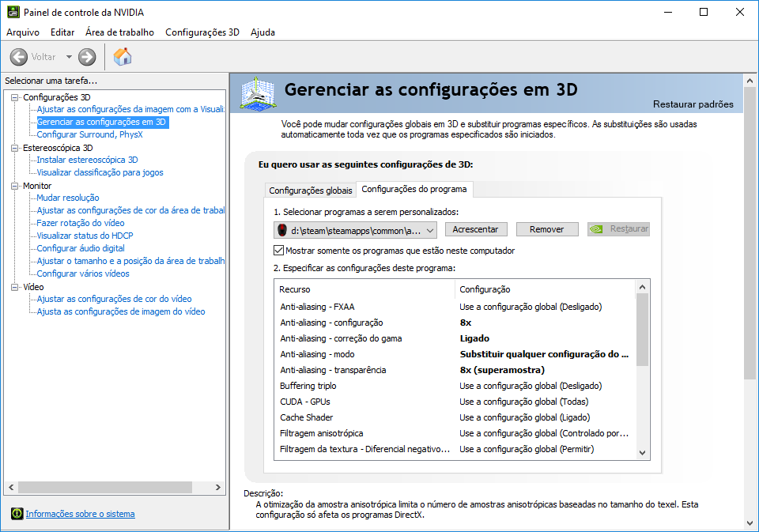This screenshot has height=532, width=759.
Task: Select the Configurações do programa tab
Action: coord(414,189)
